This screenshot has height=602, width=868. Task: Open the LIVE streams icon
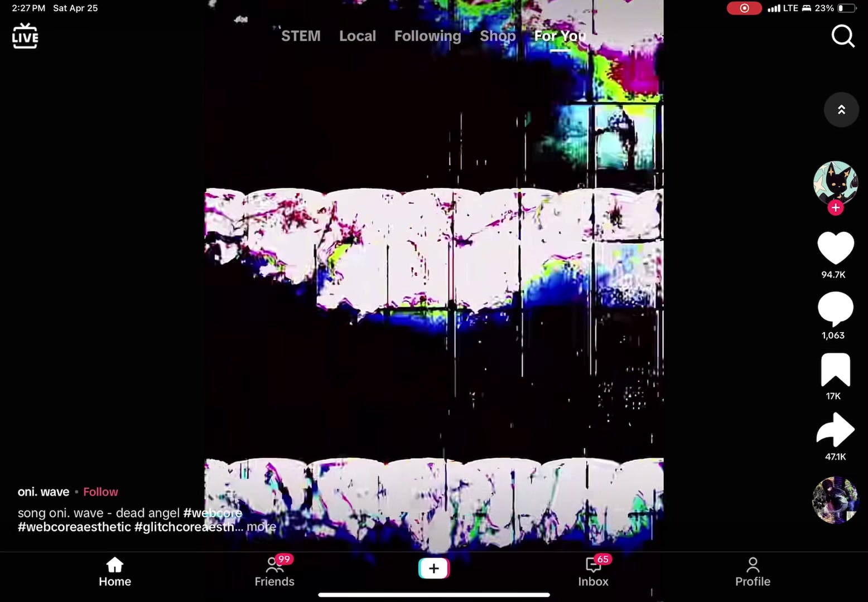click(x=25, y=36)
